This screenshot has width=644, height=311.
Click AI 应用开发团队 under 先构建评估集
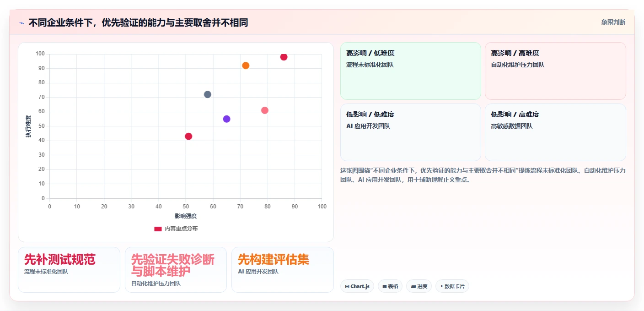[258, 271]
